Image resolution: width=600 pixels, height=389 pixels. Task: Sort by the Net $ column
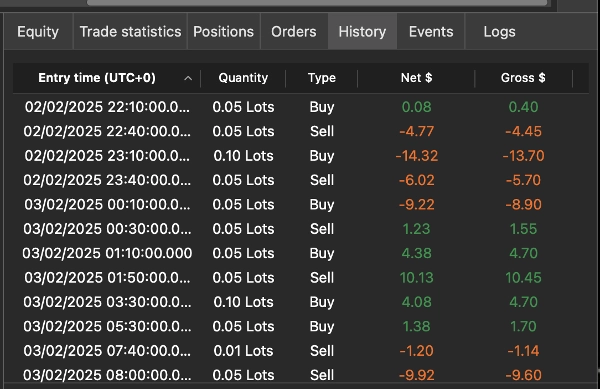[x=416, y=78]
